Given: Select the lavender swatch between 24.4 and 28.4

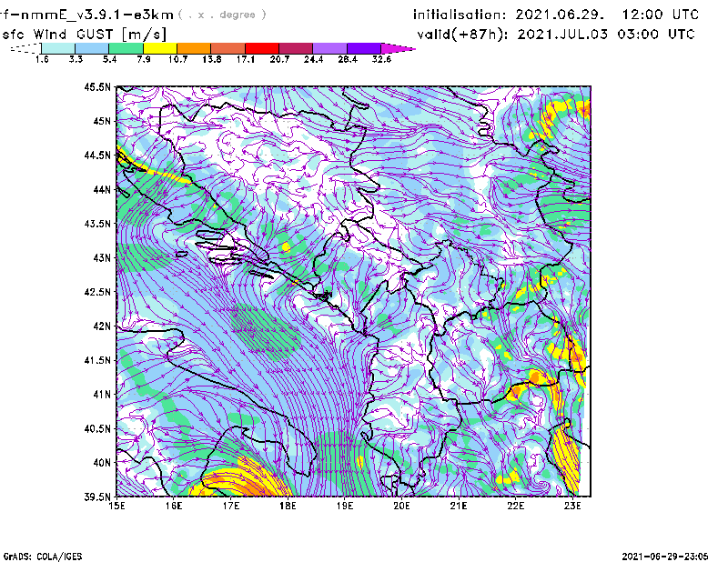Looking at the screenshot, I should click(329, 48).
